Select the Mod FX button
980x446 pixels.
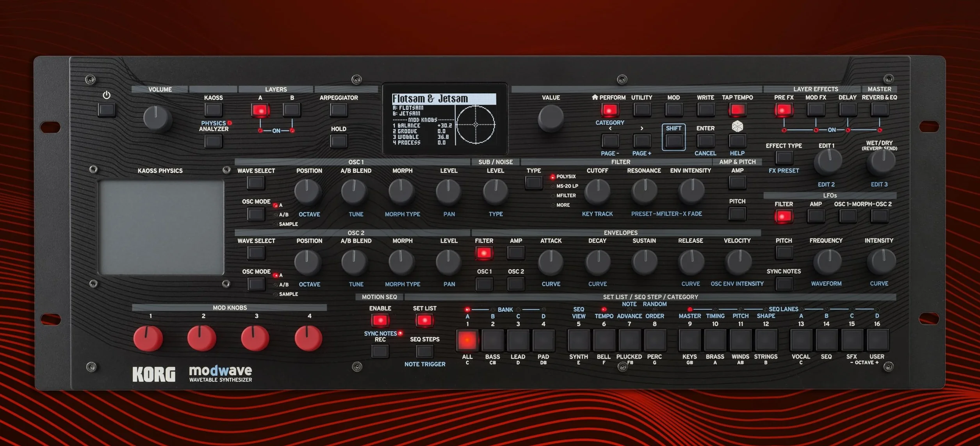(816, 110)
